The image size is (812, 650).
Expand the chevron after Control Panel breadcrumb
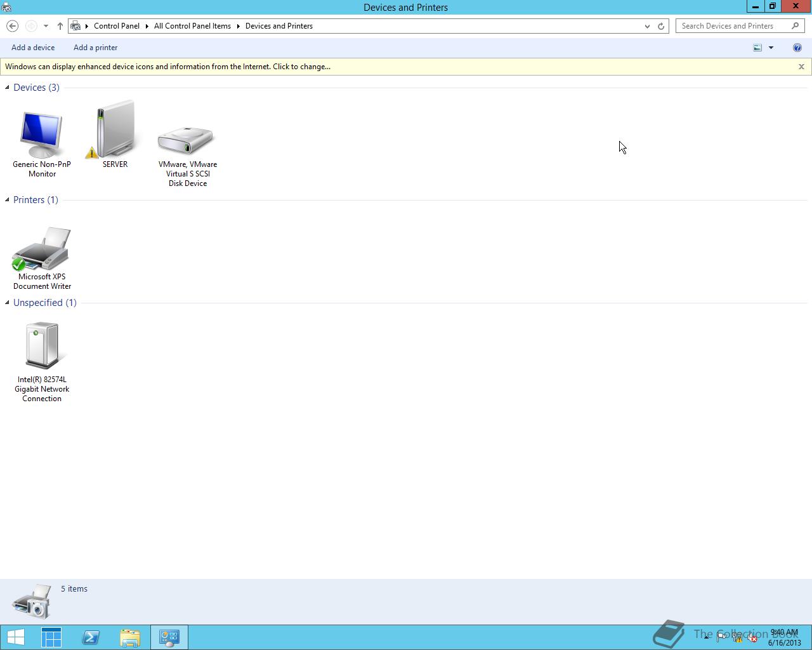point(147,26)
